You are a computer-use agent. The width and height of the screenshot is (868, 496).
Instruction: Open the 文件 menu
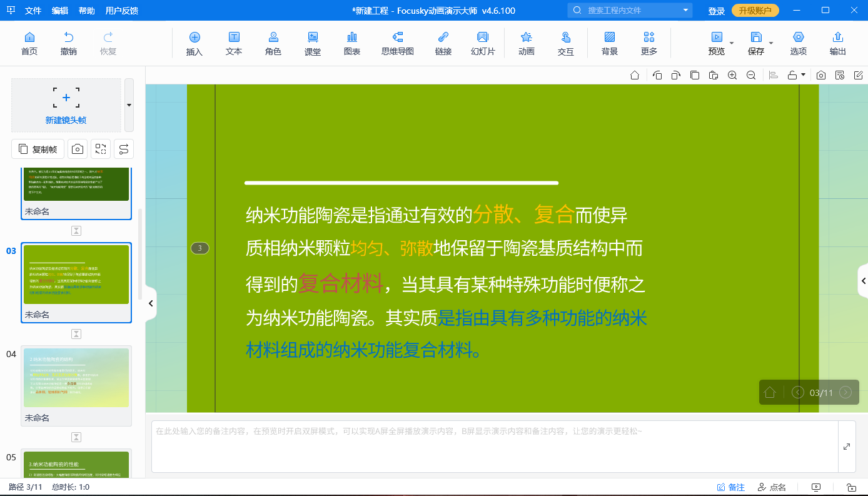click(x=33, y=11)
